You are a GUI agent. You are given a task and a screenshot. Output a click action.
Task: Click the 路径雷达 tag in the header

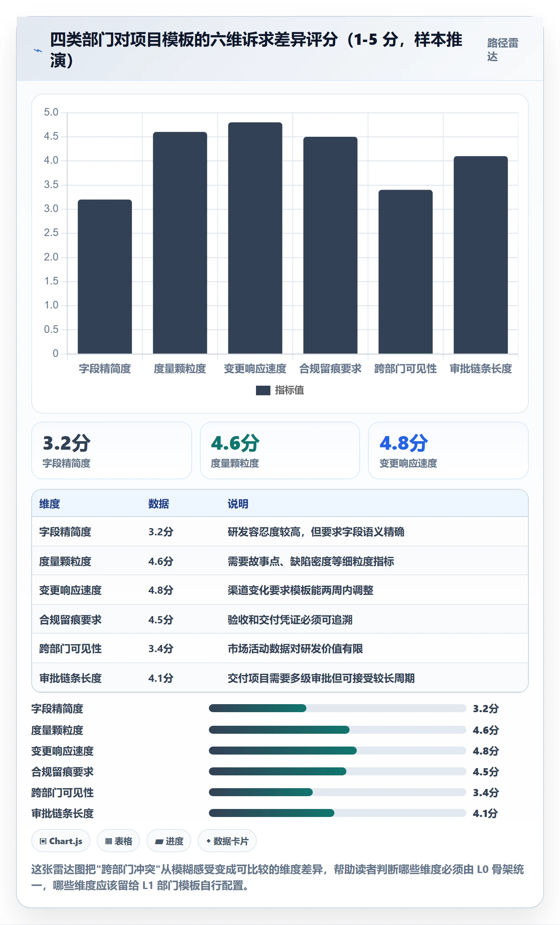(503, 50)
